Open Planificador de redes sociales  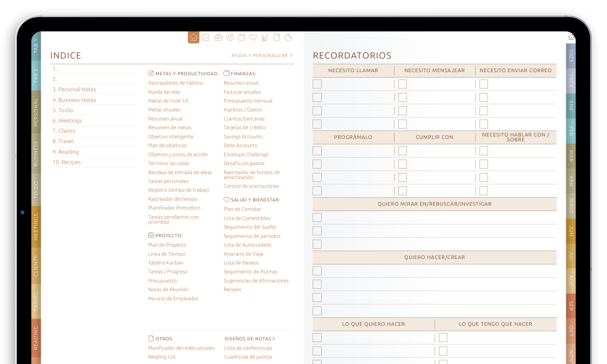click(181, 348)
